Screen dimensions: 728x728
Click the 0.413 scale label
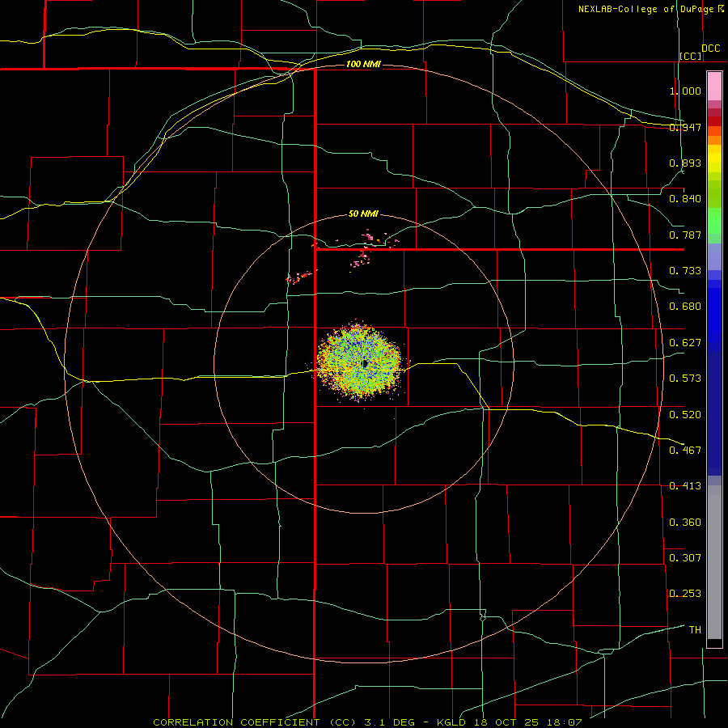685,486
